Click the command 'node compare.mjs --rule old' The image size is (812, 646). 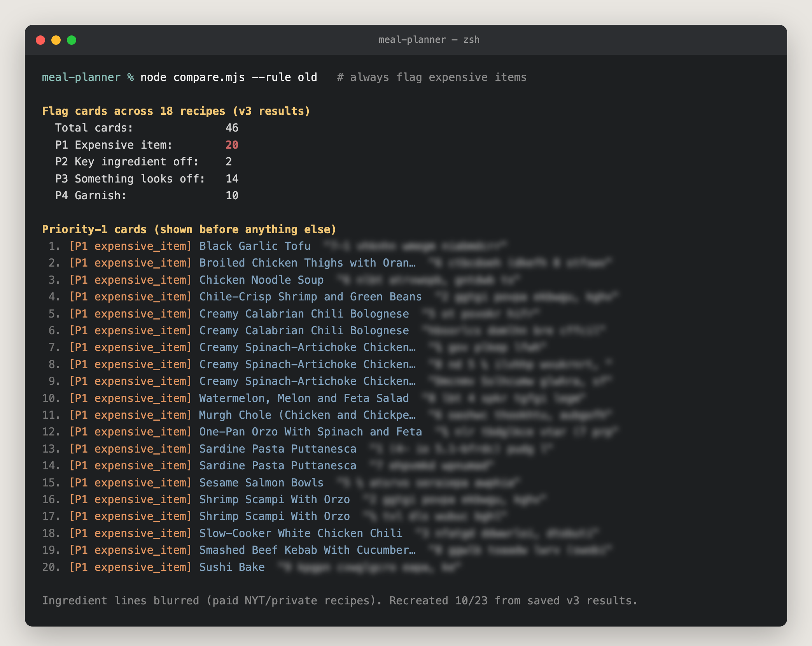coord(229,77)
